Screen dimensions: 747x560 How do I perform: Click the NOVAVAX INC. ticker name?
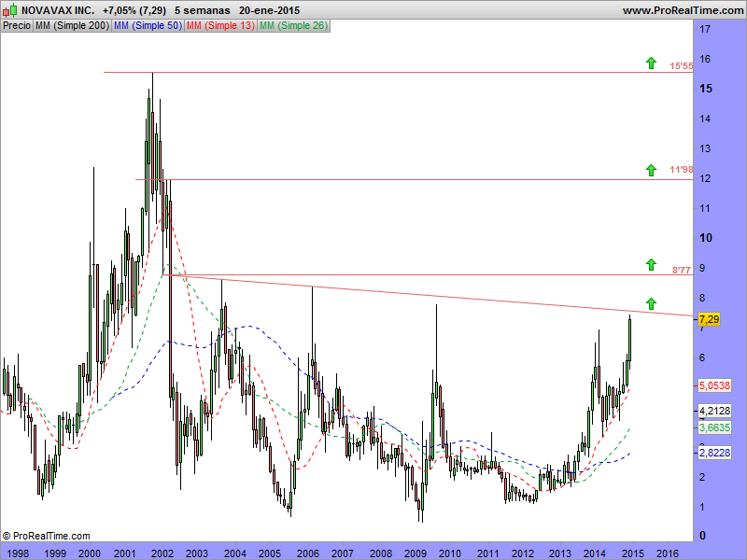click(x=58, y=10)
